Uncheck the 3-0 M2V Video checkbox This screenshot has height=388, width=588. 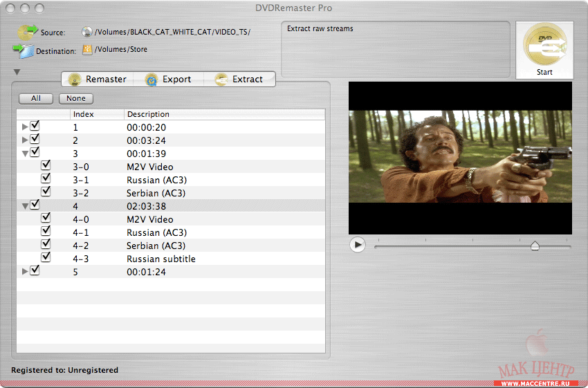46,165
